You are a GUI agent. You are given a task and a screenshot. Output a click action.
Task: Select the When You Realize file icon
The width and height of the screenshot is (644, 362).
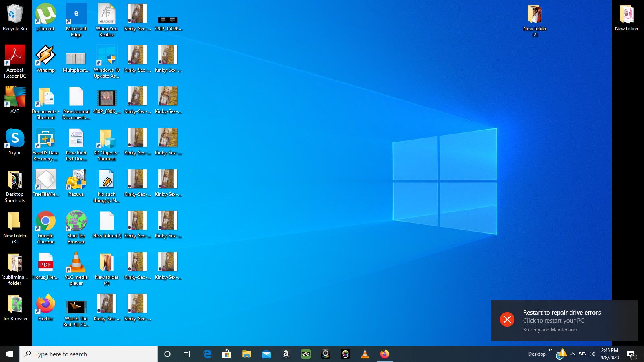tap(107, 20)
